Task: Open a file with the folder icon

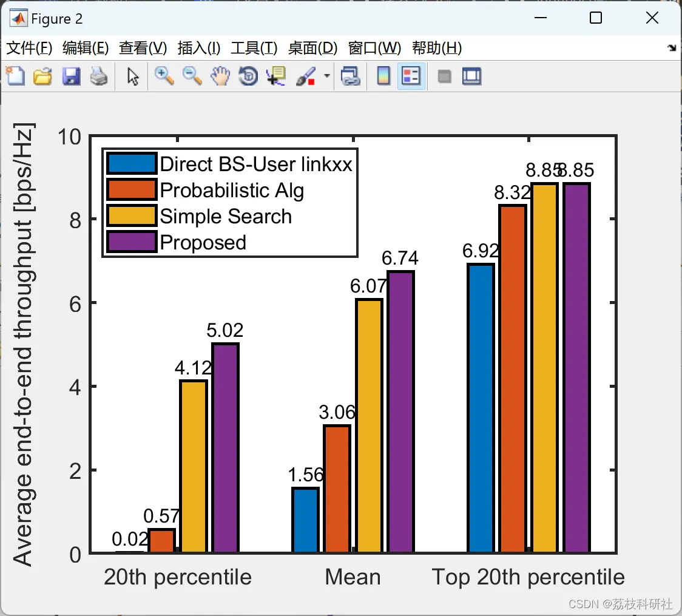Action: click(x=42, y=76)
